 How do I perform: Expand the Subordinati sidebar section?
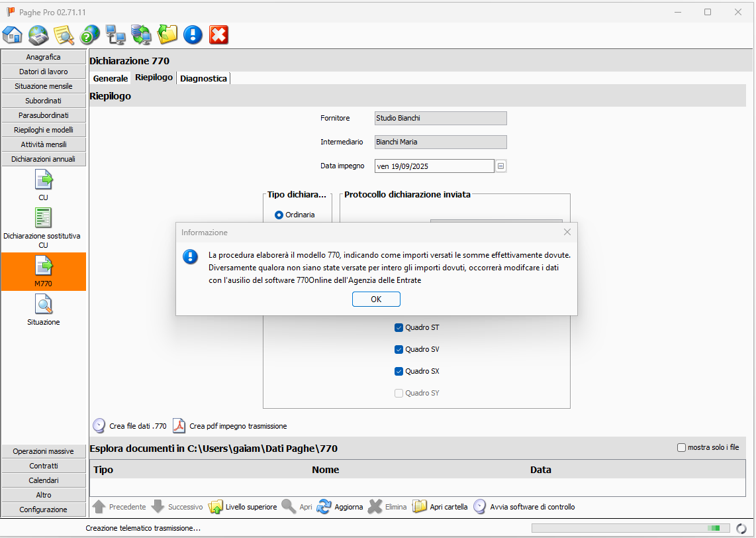pyautogui.click(x=44, y=101)
